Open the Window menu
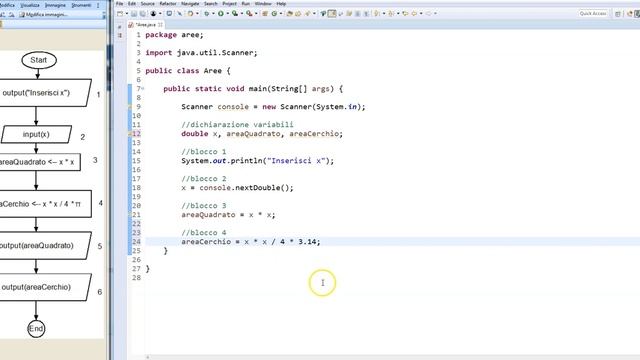Image resolution: width=640 pixels, height=360 pixels. [263, 4]
